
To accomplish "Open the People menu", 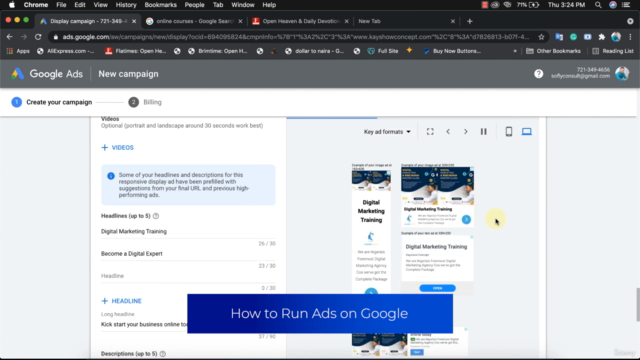I will [194, 5].
